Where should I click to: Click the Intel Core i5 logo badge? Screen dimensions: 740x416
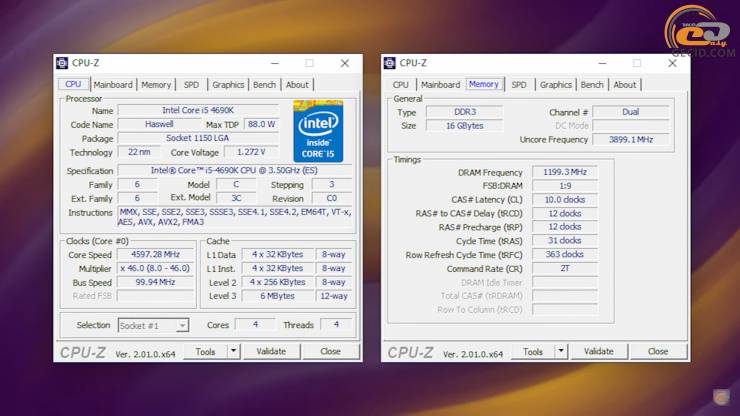(x=318, y=131)
